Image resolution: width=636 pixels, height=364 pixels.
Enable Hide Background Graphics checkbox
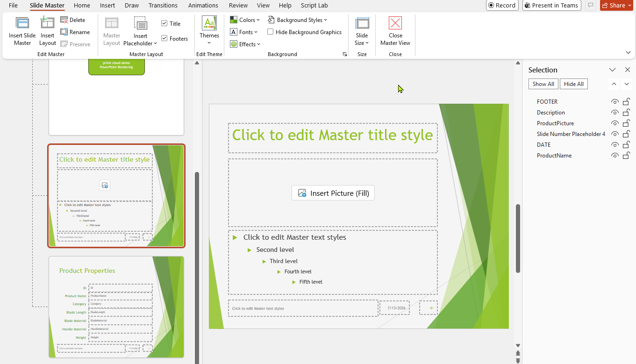pyautogui.click(x=270, y=32)
